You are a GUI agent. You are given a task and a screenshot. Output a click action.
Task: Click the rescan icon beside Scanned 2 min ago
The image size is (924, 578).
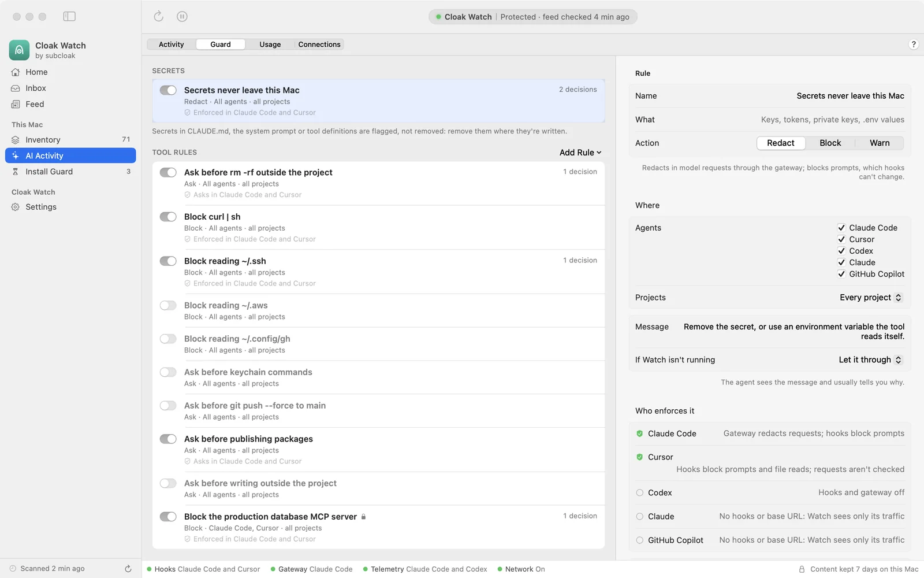click(128, 569)
